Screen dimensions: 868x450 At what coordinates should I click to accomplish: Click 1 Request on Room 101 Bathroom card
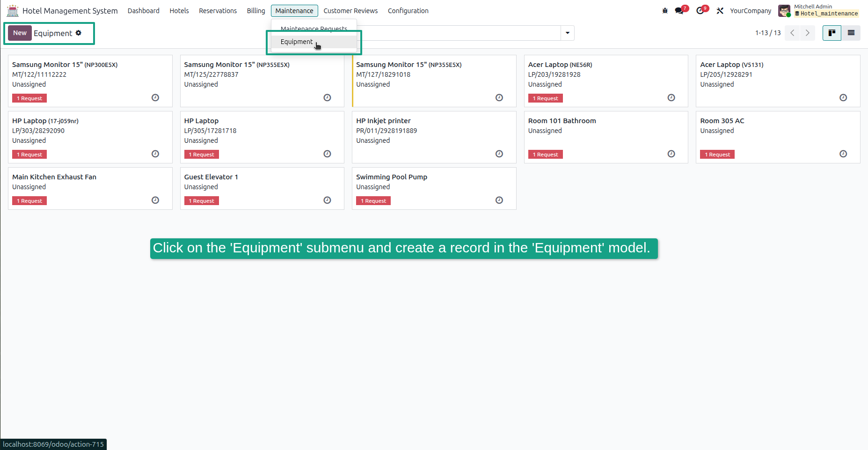coord(546,155)
